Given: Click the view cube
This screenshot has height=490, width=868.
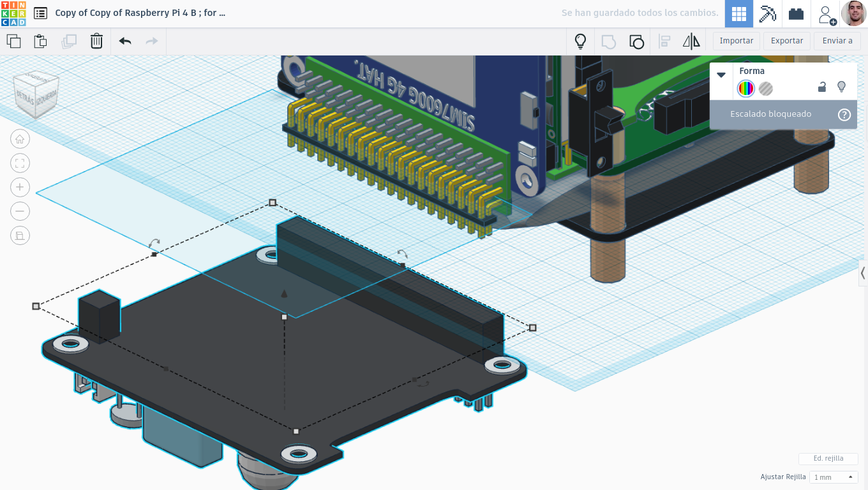Looking at the screenshot, I should pos(36,95).
